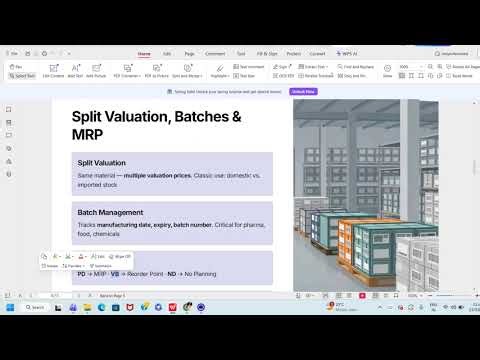The image size is (480, 360).
Task: Open the Convert tab
Action: pyautogui.click(x=317, y=54)
